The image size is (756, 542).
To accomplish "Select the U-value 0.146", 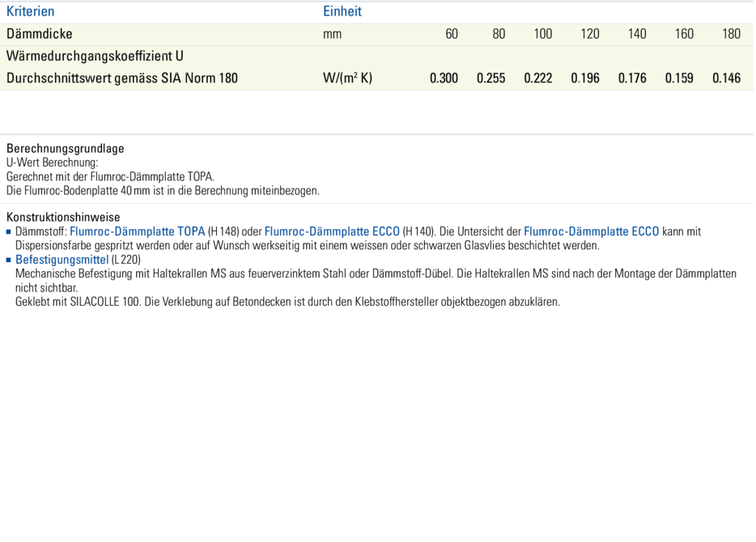I will [x=726, y=78].
